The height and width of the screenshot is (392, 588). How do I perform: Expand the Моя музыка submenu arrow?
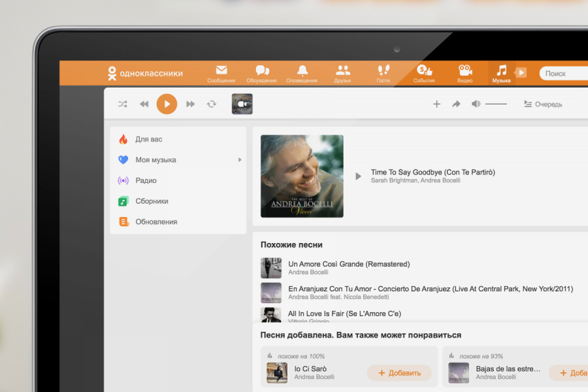coord(240,160)
